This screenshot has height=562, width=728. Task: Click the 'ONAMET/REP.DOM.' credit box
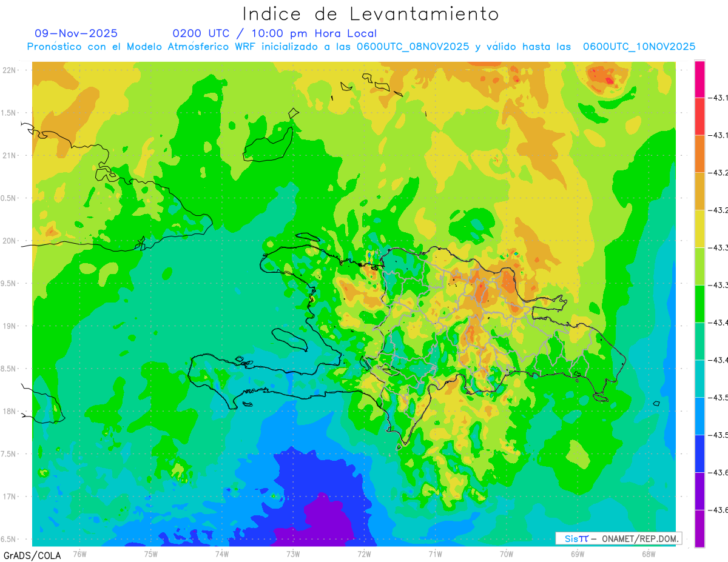[619, 538]
